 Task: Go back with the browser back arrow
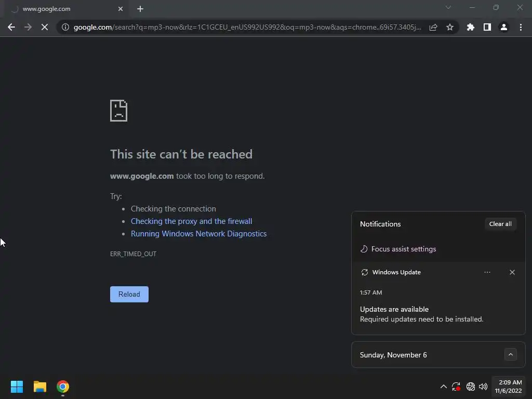point(11,27)
